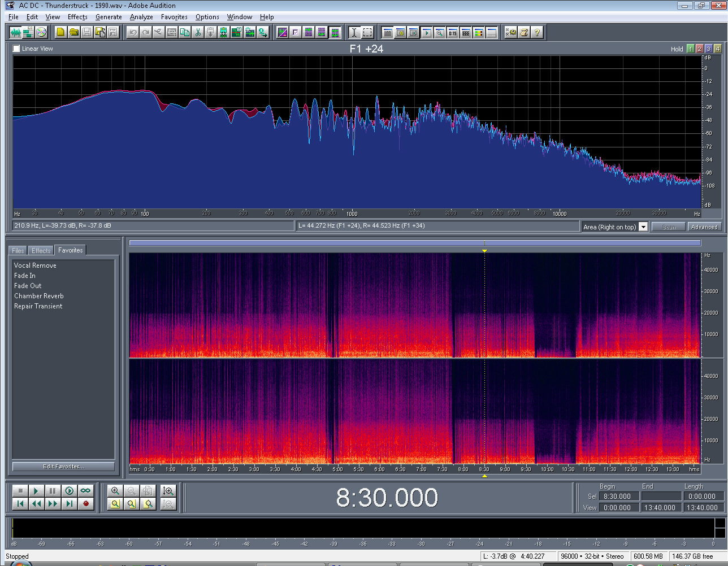Screen dimensions: 728x566
Task: Click Edit Favorites button
Action: pos(63,467)
